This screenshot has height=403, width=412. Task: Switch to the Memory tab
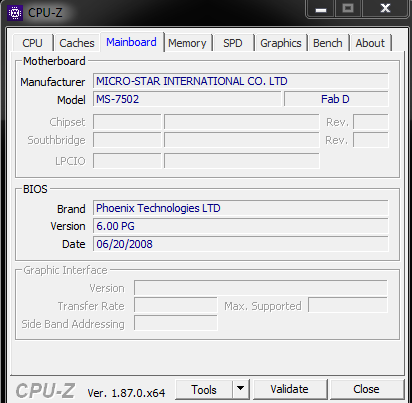click(187, 43)
